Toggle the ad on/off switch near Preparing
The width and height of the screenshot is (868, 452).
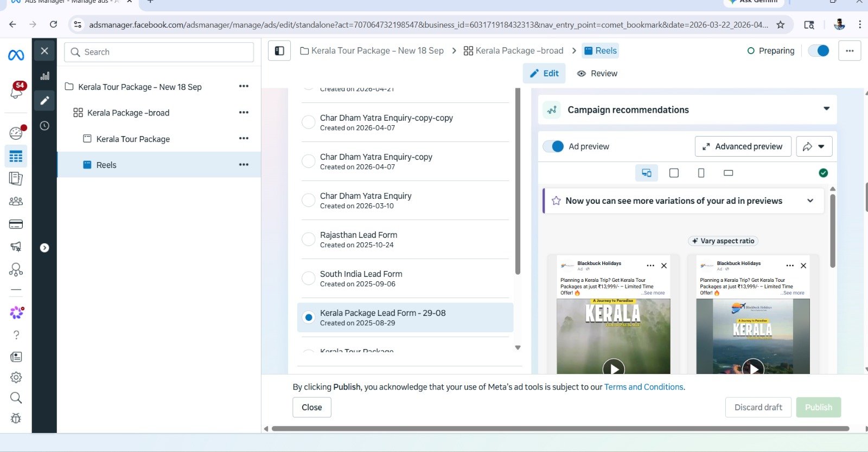(819, 50)
